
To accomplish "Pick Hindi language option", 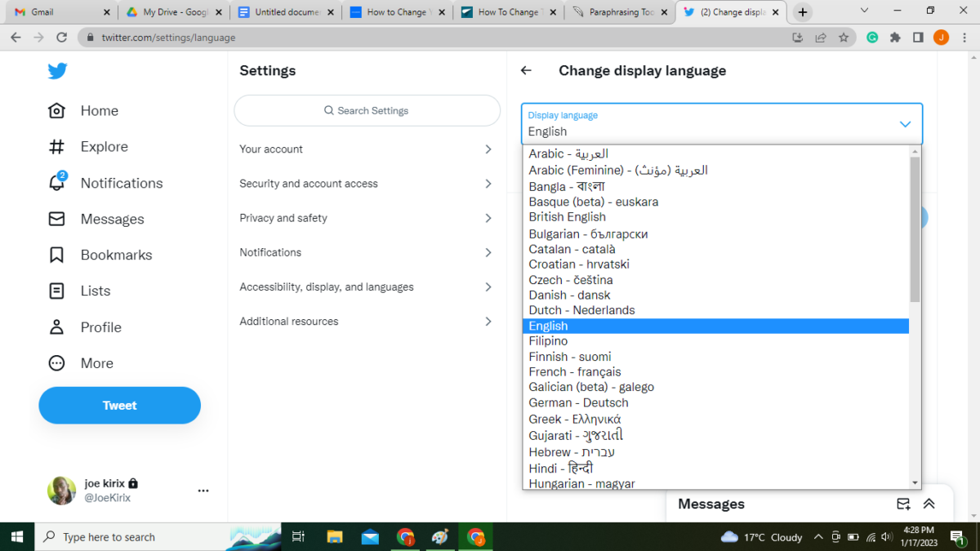I will click(715, 468).
